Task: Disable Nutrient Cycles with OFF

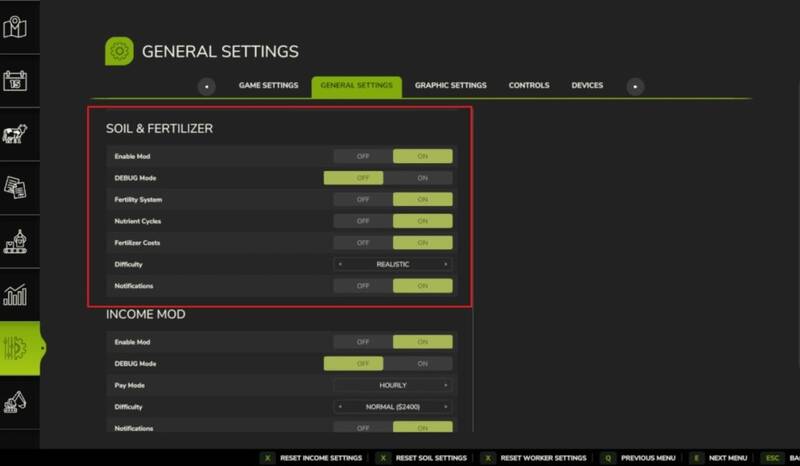Action: (362, 221)
